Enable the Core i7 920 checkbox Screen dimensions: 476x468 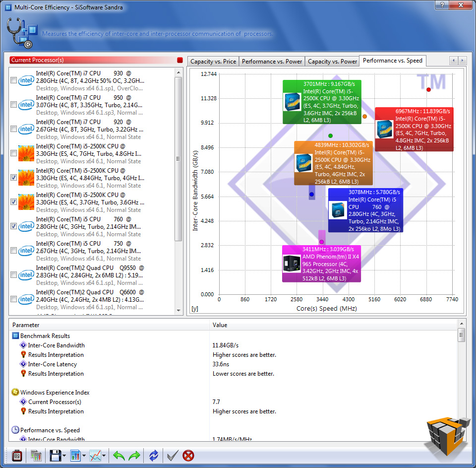tap(13, 129)
